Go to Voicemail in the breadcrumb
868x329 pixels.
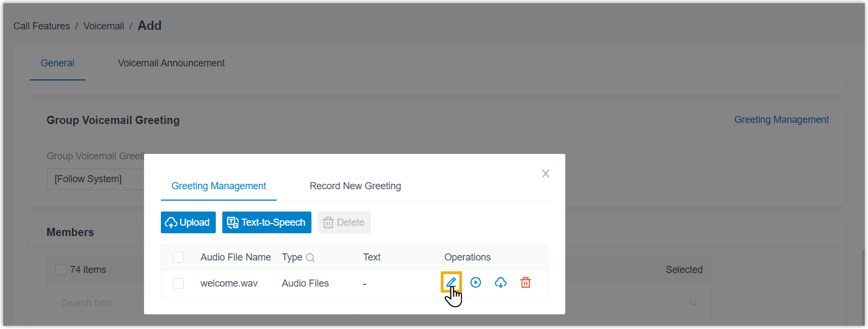[x=104, y=26]
